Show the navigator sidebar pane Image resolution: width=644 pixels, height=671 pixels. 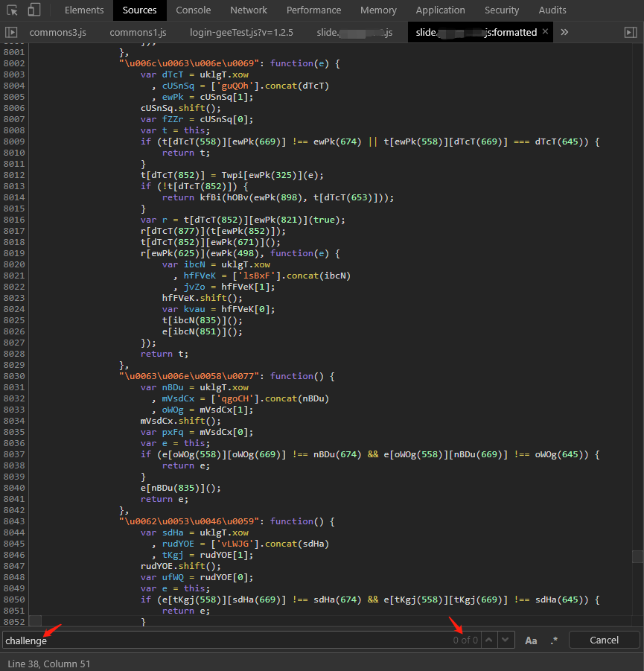pos(11,32)
